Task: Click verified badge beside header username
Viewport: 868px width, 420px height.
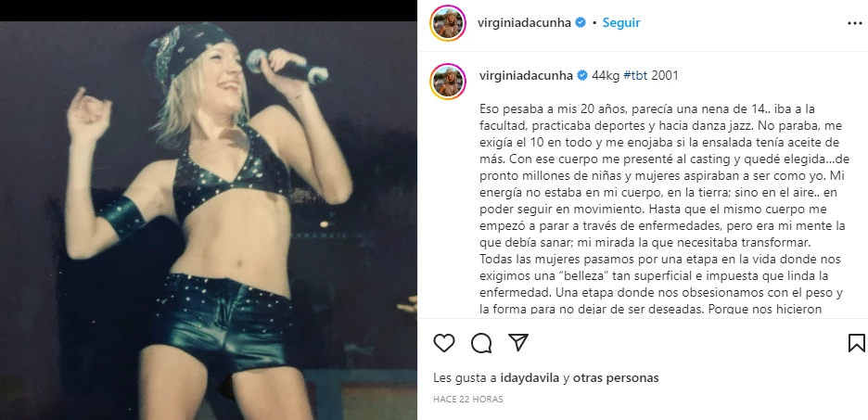Action: (581, 22)
